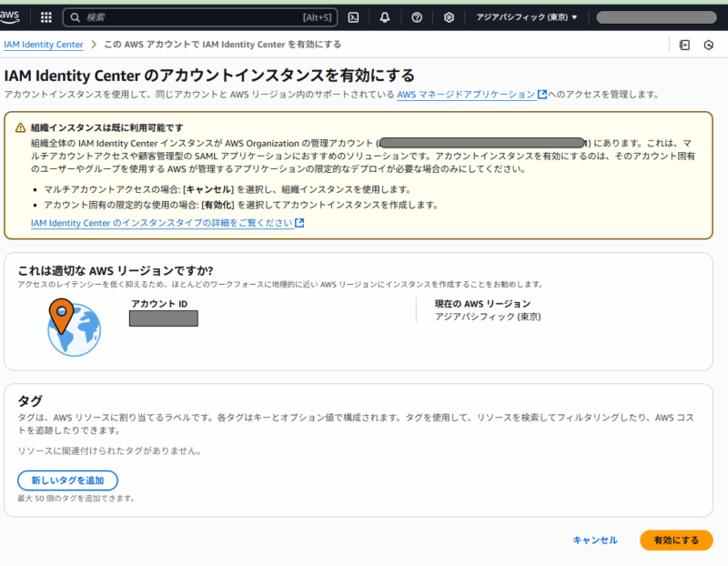The height and width of the screenshot is (566, 728).
Task: Click the キャンセル button
Action: 595,541
